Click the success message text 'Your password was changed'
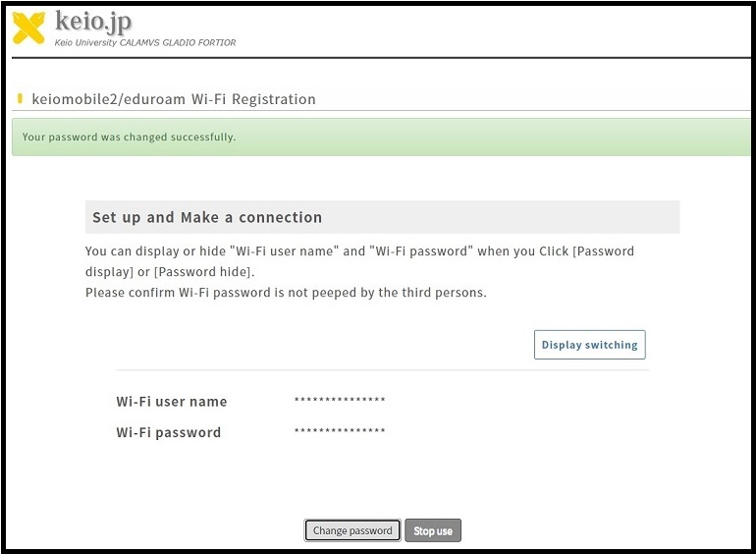 pos(129,138)
